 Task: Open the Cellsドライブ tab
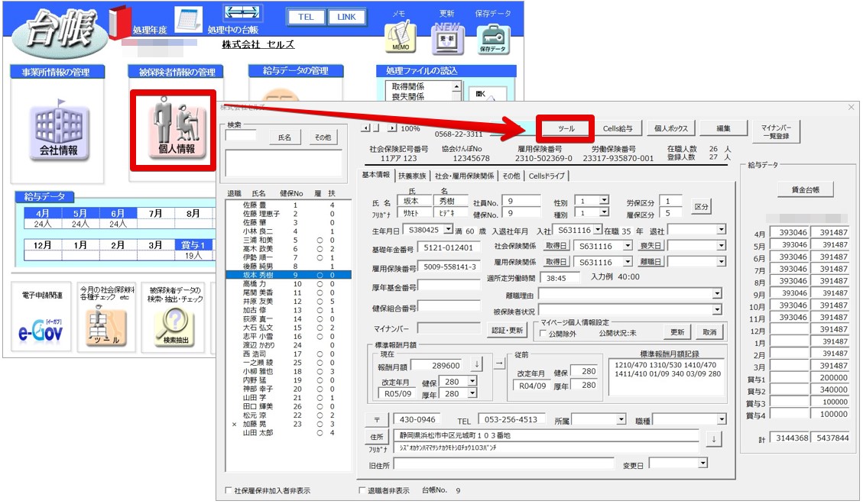pos(547,176)
